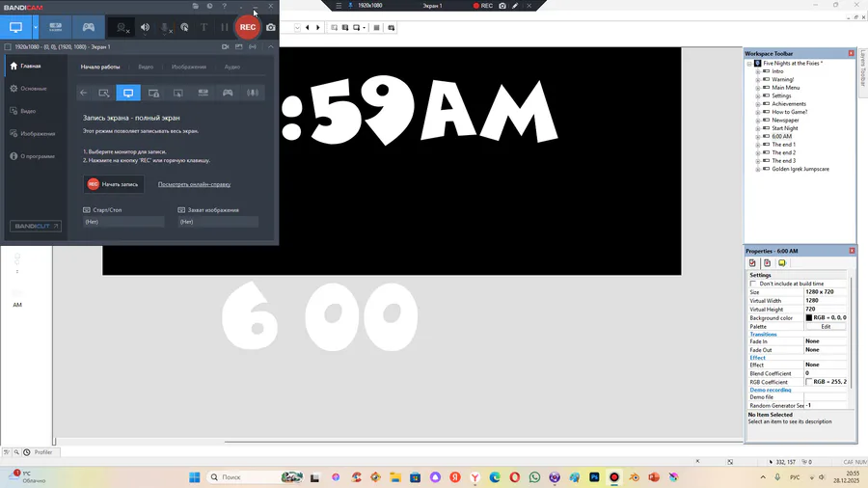Click Background color black swatch
This screenshot has height=488, width=868.
point(809,317)
